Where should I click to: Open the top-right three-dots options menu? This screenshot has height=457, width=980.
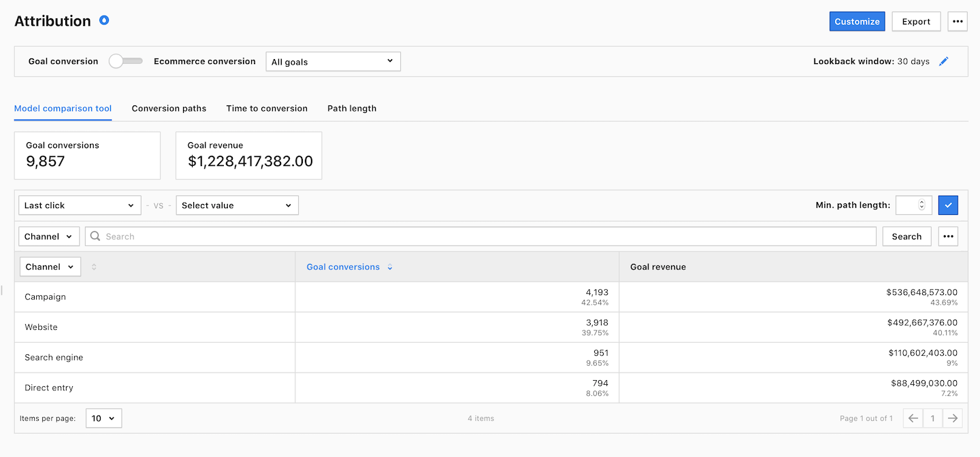958,21
